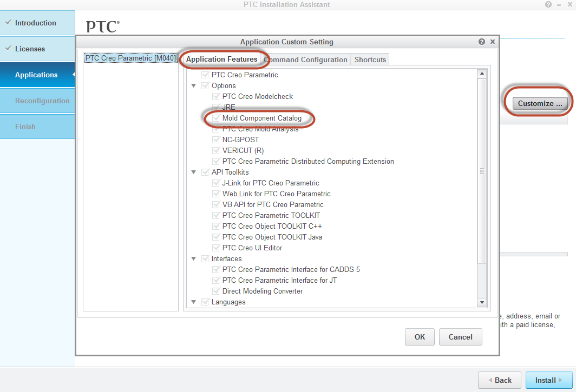The width and height of the screenshot is (576, 392).
Task: Go Back in the installer
Action: tap(500, 380)
